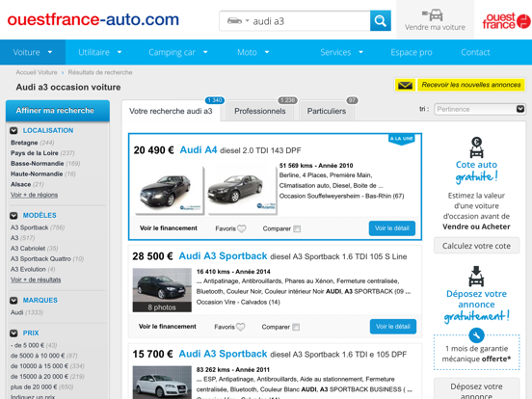Open the white A3 Sportback thumbnail
Image resolution: width=532 pixels, height=399 pixels.
(x=162, y=383)
